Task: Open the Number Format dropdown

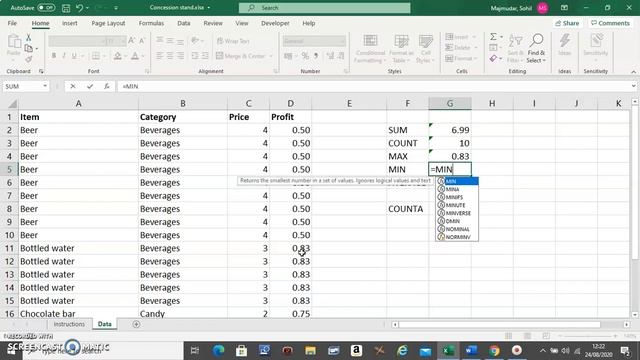Action: point(342,41)
